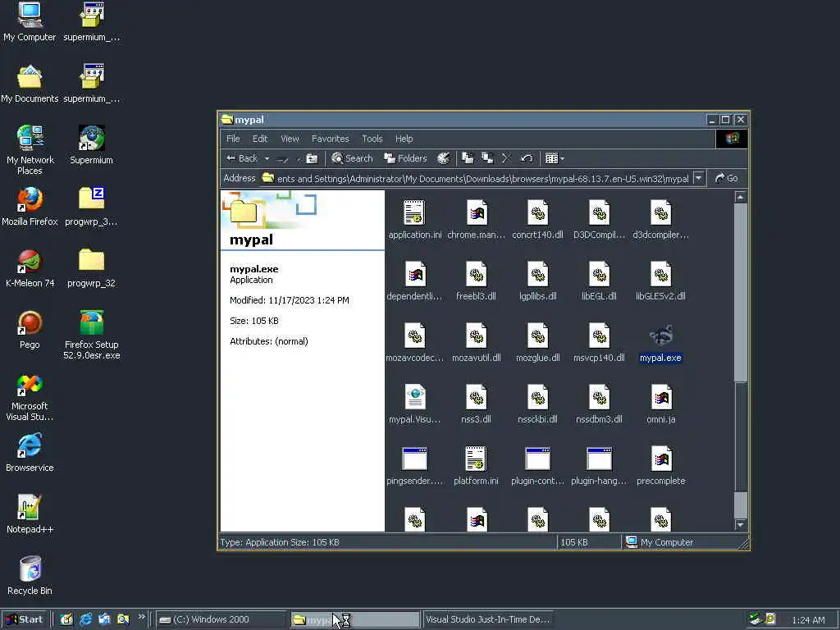The height and width of the screenshot is (630, 840).
Task: Open the Views dropdown button
Action: (555, 158)
